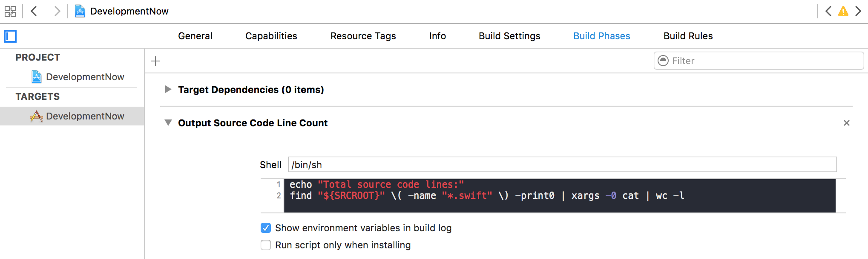The width and height of the screenshot is (868, 259).
Task: Go forward using the right navigation arrow
Action: point(57,11)
